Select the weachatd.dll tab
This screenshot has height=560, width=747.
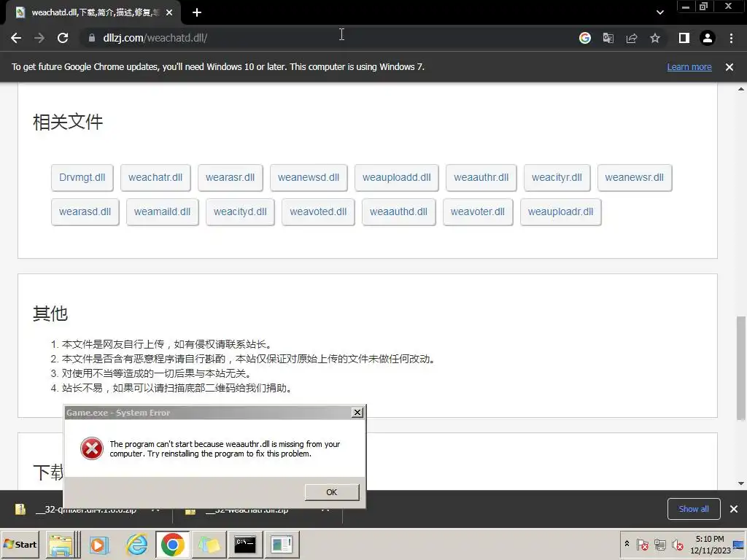point(93,13)
